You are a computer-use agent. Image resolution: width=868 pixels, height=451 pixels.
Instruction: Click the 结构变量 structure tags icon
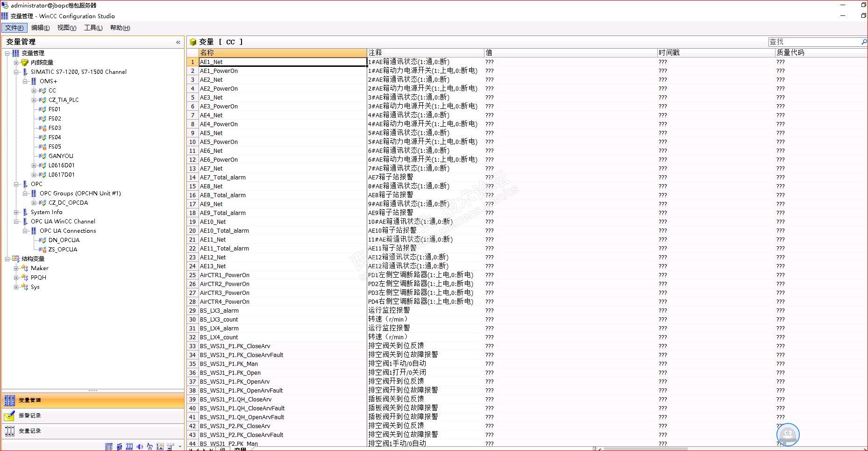click(16, 259)
